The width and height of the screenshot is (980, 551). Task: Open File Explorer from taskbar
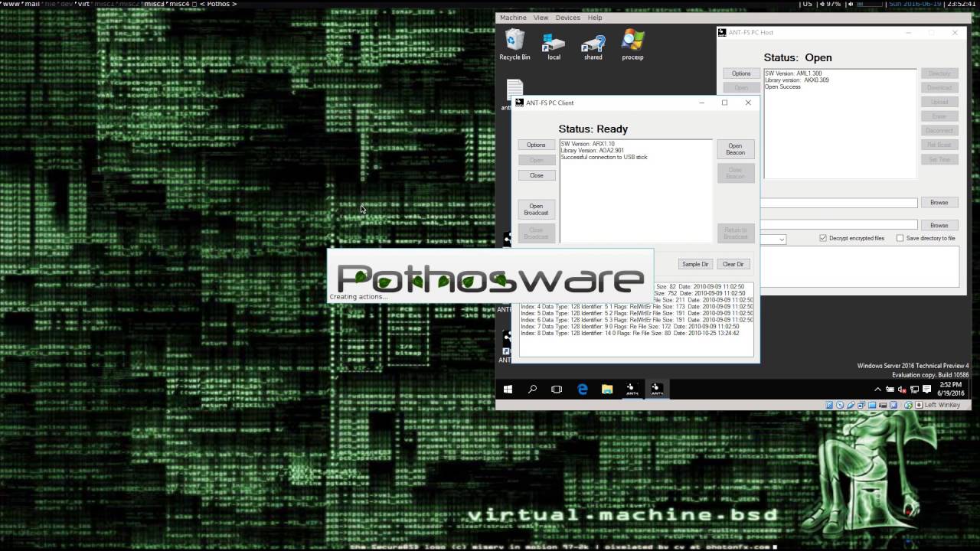[x=607, y=390]
